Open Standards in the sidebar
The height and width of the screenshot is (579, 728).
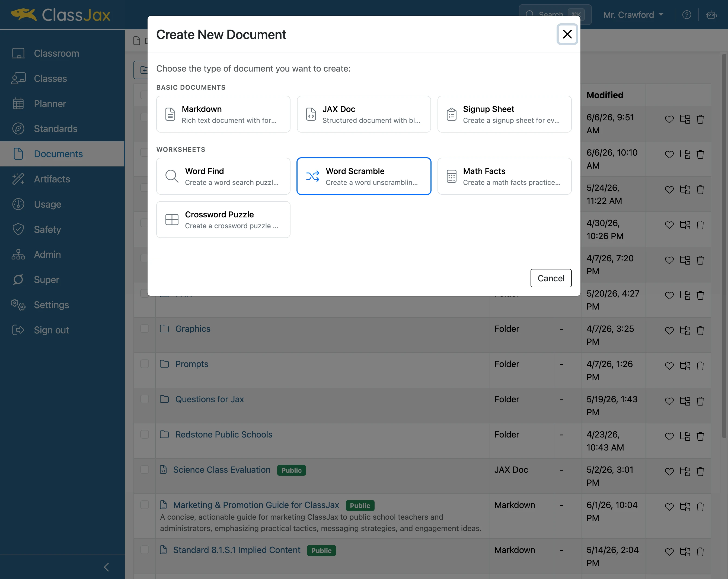62,128
